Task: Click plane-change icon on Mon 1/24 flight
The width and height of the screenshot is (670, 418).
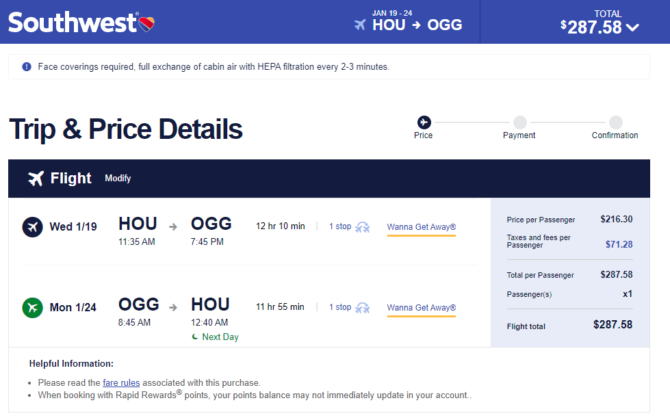Action: point(362,308)
